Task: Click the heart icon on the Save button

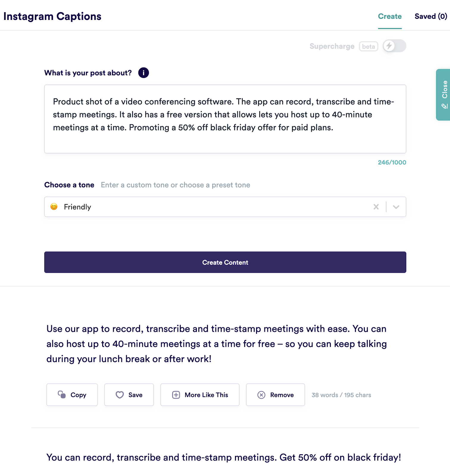Action: click(120, 395)
